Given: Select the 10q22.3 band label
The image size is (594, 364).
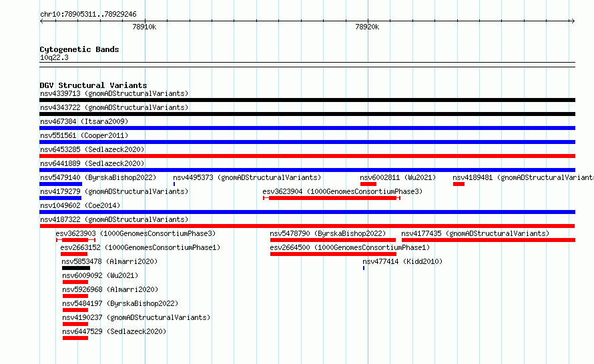Looking at the screenshot, I should coord(54,57).
